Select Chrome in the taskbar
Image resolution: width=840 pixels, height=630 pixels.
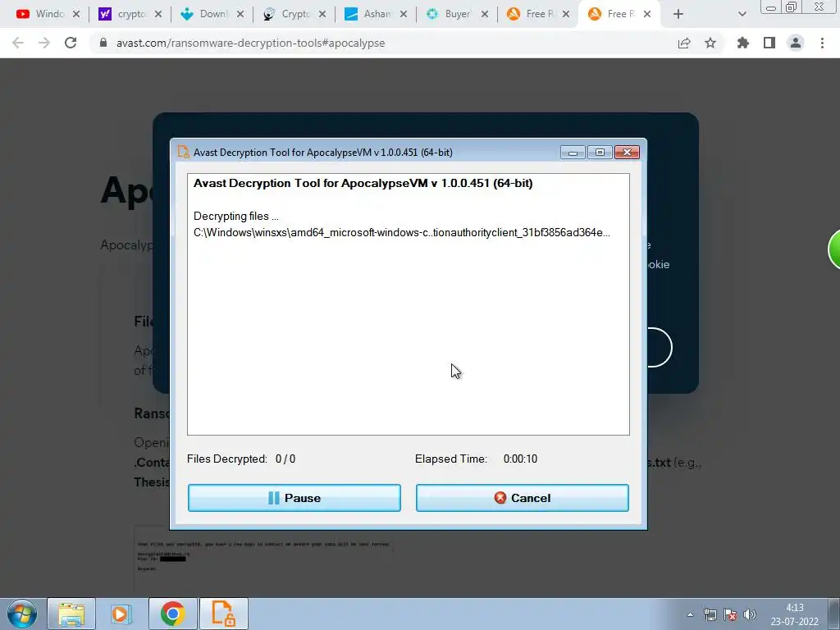coord(172,614)
